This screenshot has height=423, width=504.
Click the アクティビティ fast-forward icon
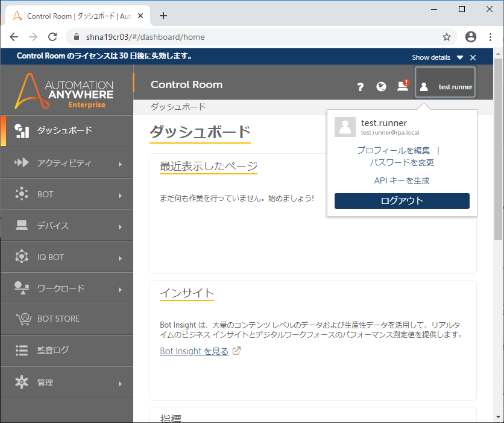(22, 162)
